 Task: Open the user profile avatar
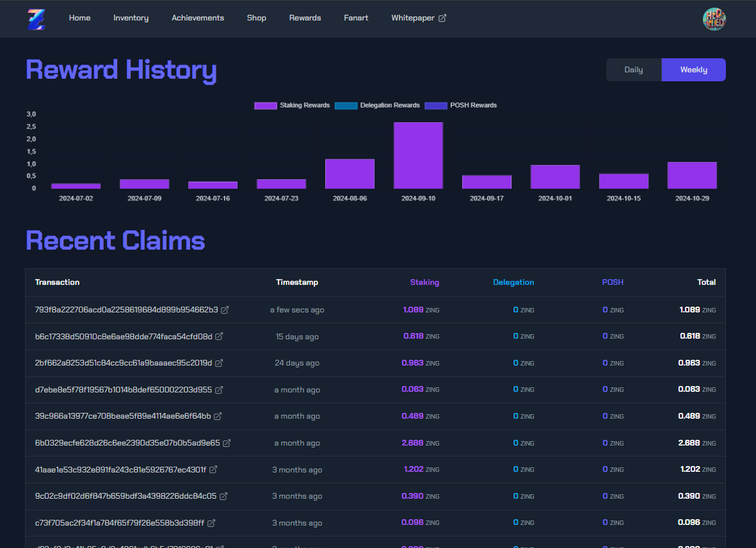pyautogui.click(x=714, y=19)
